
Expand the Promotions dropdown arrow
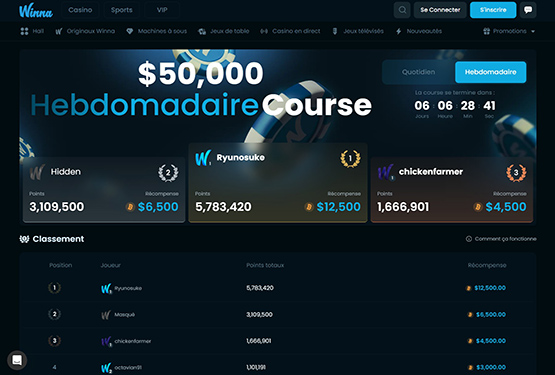tap(533, 31)
